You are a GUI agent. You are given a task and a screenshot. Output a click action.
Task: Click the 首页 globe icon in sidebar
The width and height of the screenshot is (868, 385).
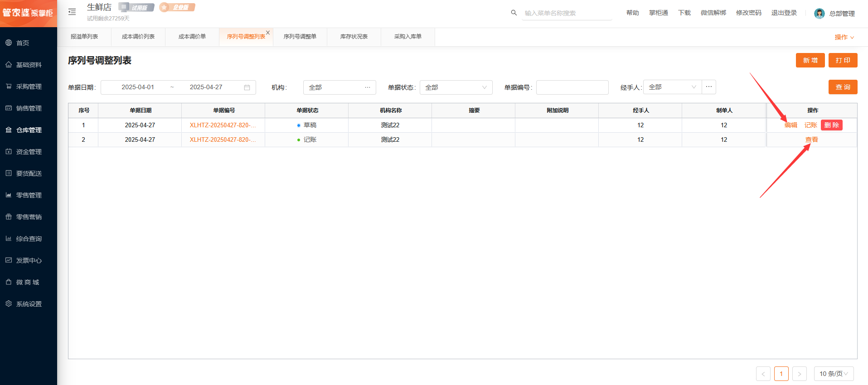[9, 43]
